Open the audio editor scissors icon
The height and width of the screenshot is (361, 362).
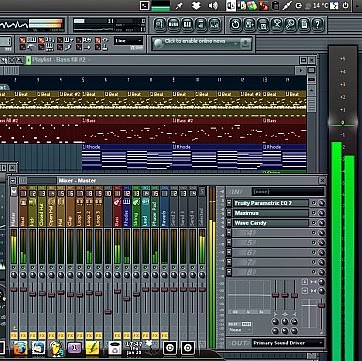tap(277, 25)
